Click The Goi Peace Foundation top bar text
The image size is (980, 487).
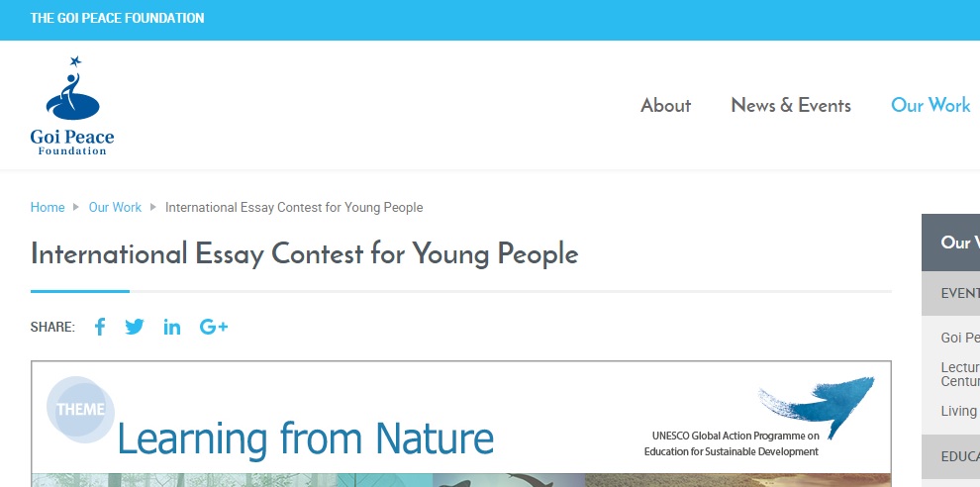[118, 19]
